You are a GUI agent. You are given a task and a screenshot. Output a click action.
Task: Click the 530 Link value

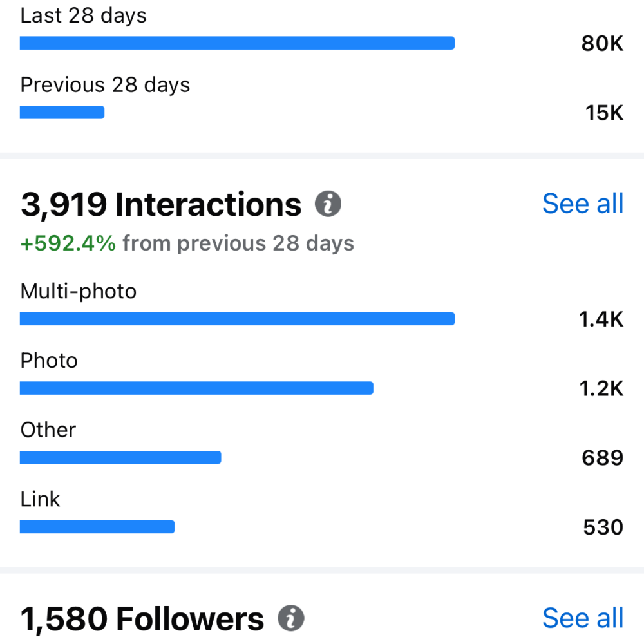pos(603,527)
